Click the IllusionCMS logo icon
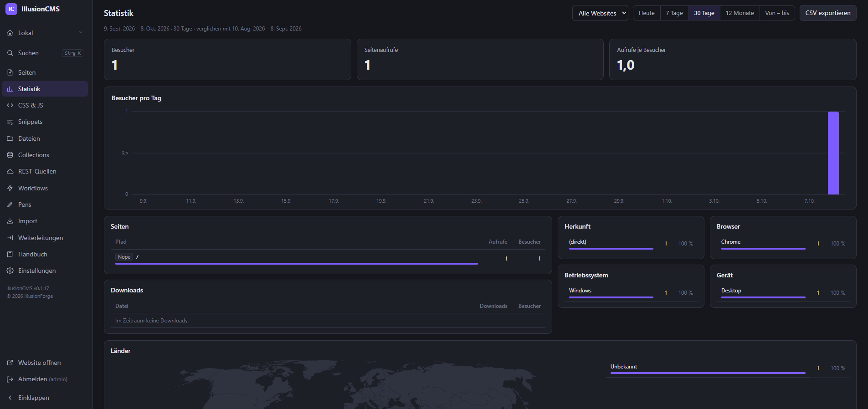The image size is (868, 409). [11, 9]
